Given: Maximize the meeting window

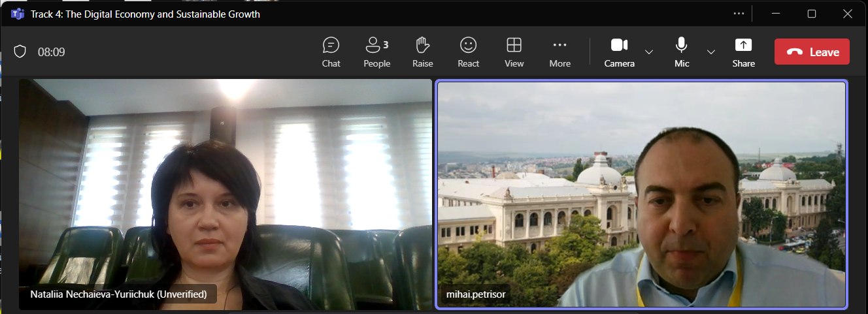Looking at the screenshot, I should (811, 13).
